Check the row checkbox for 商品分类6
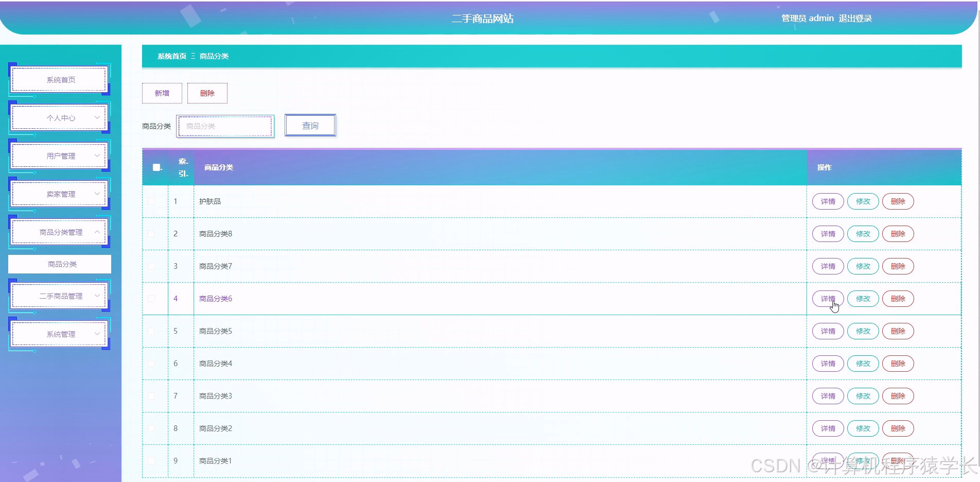This screenshot has width=980, height=482. [x=151, y=299]
